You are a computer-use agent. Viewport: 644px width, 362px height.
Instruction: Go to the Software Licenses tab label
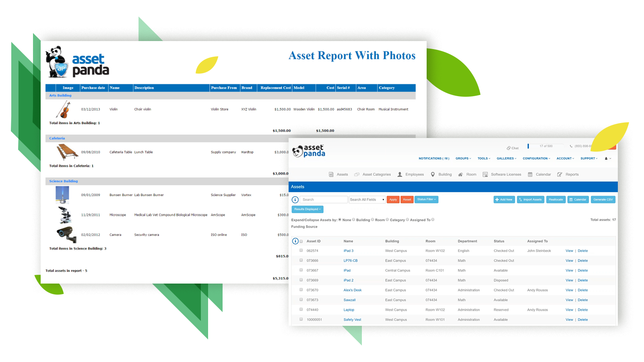coord(506,175)
